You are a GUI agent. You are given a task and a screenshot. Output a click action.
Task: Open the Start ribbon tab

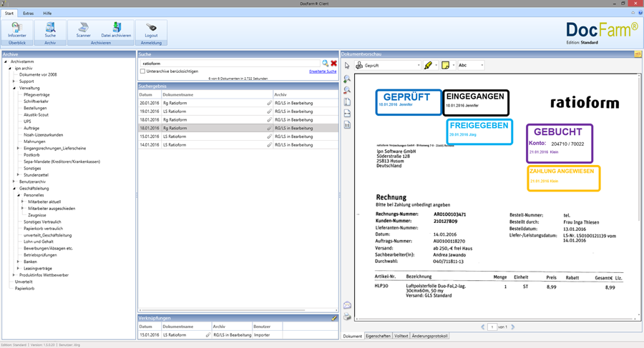pyautogui.click(x=9, y=13)
